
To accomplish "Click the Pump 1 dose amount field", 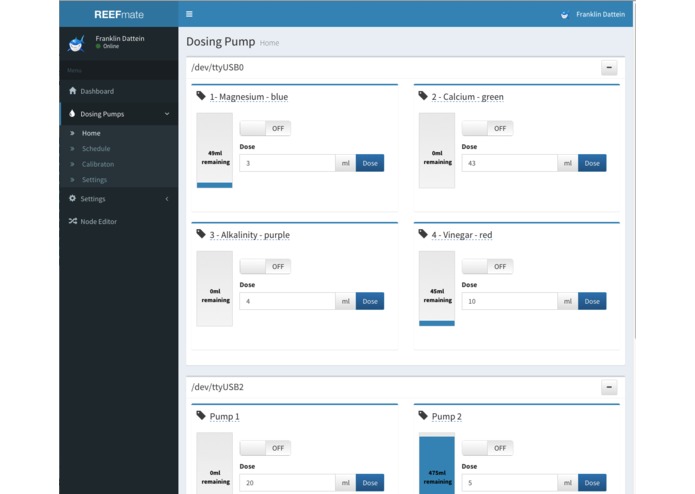I will pyautogui.click(x=287, y=483).
